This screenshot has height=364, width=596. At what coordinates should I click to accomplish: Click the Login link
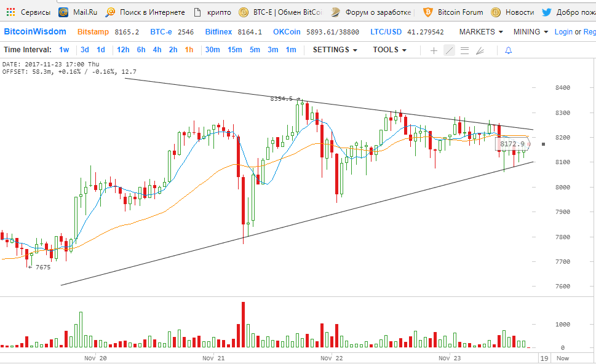(x=563, y=32)
